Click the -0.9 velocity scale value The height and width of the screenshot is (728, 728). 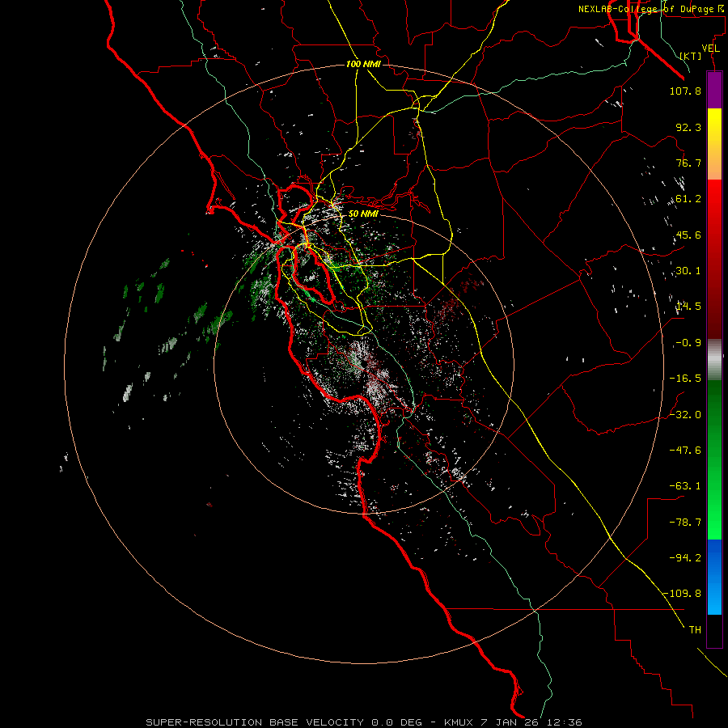coord(688,343)
